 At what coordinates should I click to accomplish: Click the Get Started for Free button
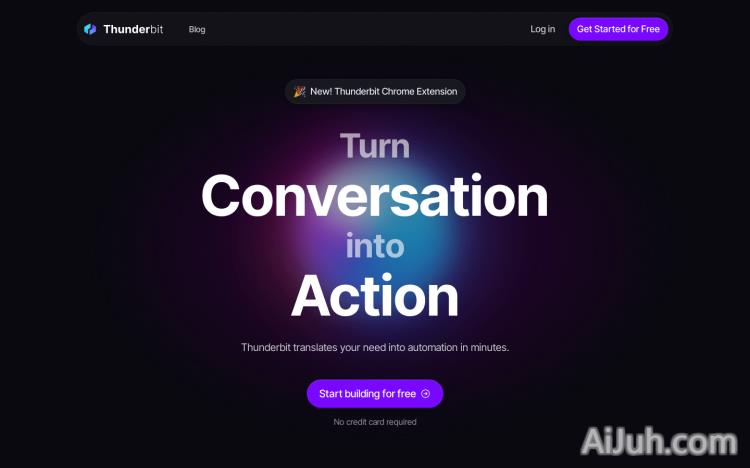tap(618, 29)
